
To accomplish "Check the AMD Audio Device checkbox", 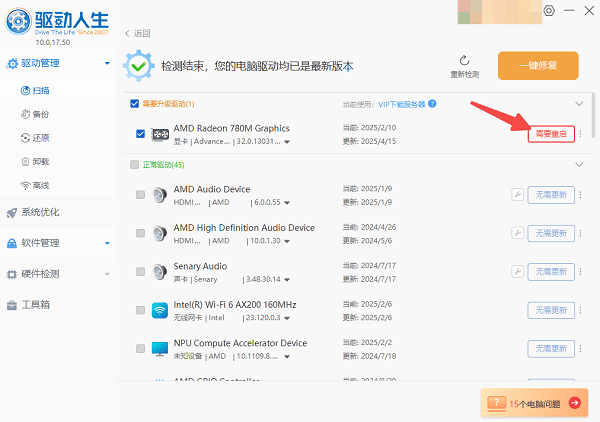I will (x=140, y=195).
